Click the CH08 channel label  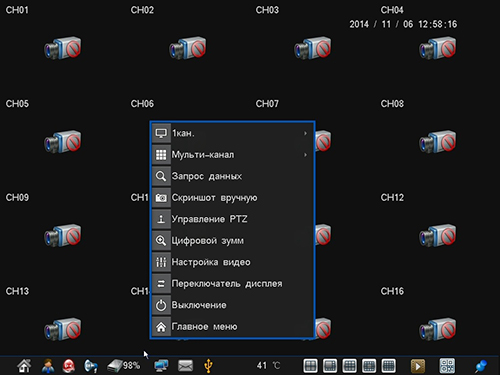[x=392, y=104]
